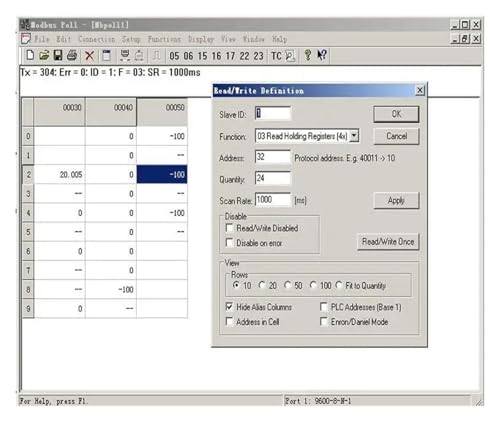Viewport: 500px width, 422px height.
Task: Click the document icon in menu bar
Action: tap(26, 39)
